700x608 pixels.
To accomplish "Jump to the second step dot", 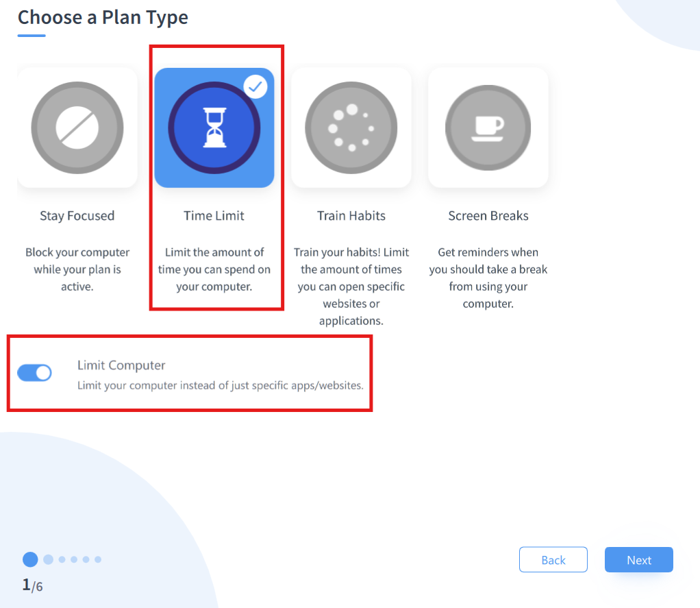I will coord(48,559).
